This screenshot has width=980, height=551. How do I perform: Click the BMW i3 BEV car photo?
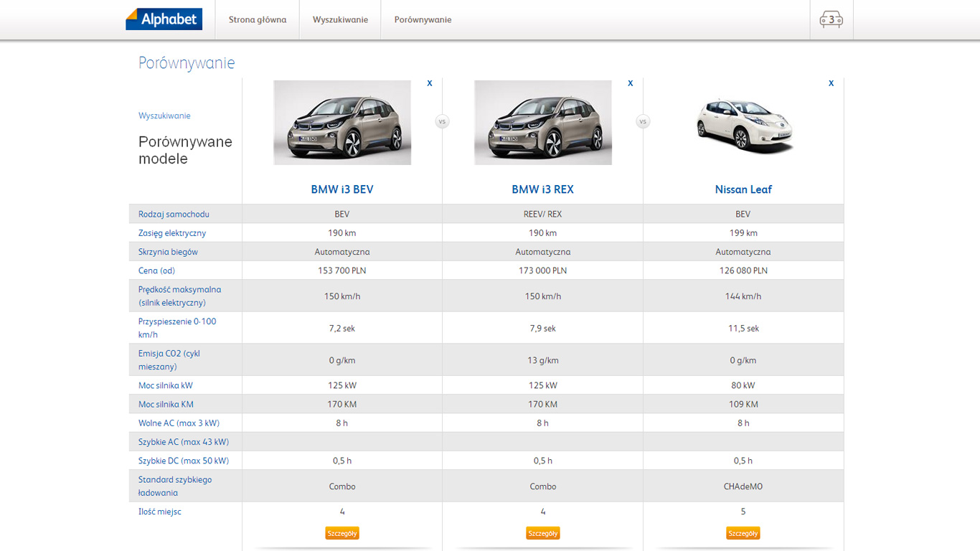point(342,123)
